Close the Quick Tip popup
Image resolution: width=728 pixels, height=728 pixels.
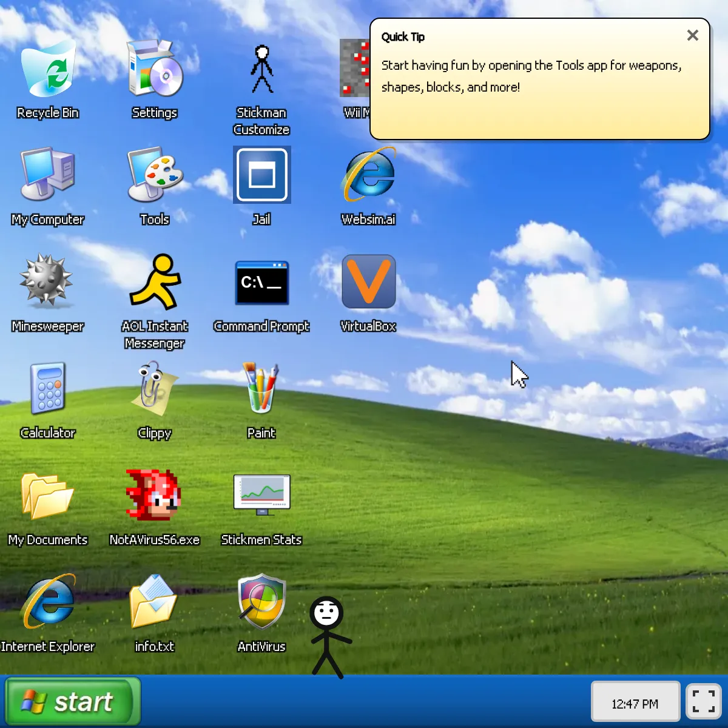click(x=693, y=36)
